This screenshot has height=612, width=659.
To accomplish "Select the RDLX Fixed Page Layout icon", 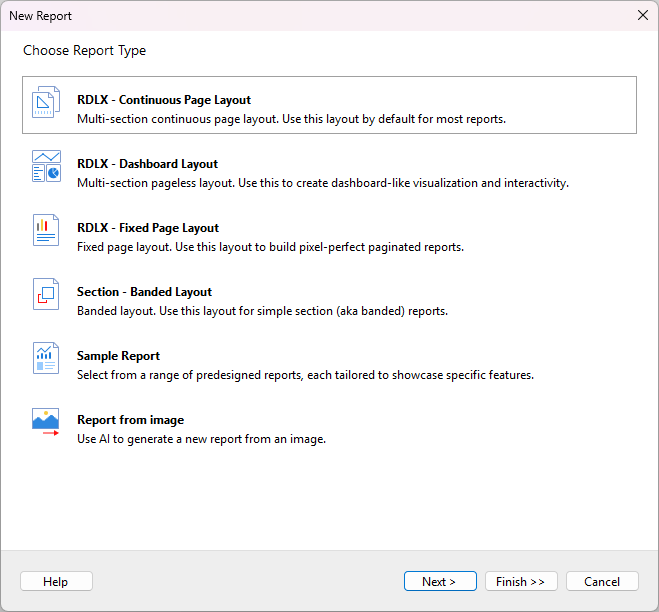I will (46, 230).
